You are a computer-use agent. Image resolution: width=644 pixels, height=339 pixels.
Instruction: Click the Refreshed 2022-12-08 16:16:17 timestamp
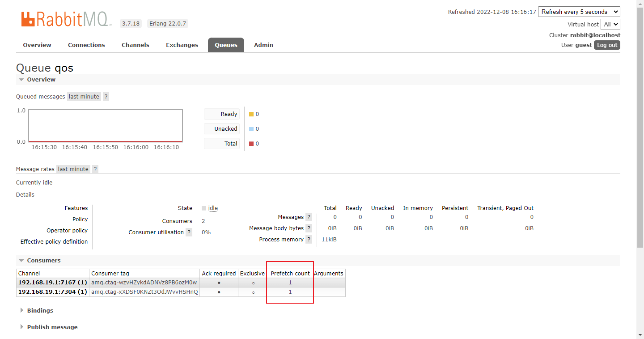tap(492, 12)
